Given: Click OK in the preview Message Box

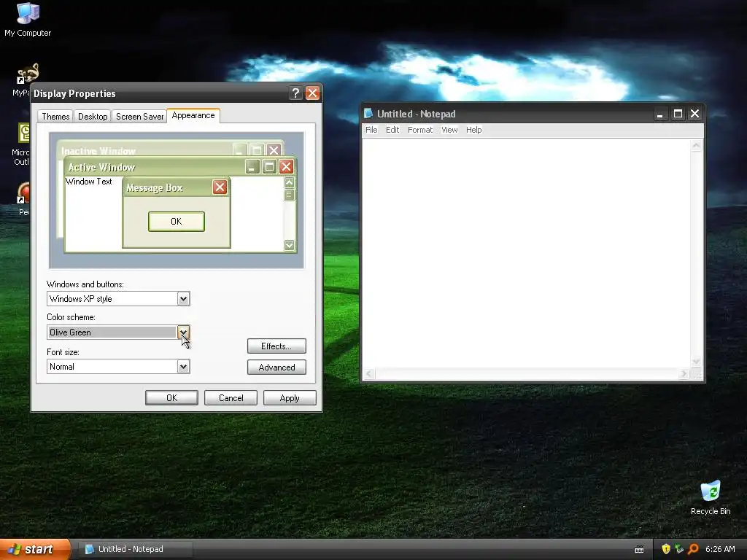Looking at the screenshot, I should pyautogui.click(x=177, y=222).
